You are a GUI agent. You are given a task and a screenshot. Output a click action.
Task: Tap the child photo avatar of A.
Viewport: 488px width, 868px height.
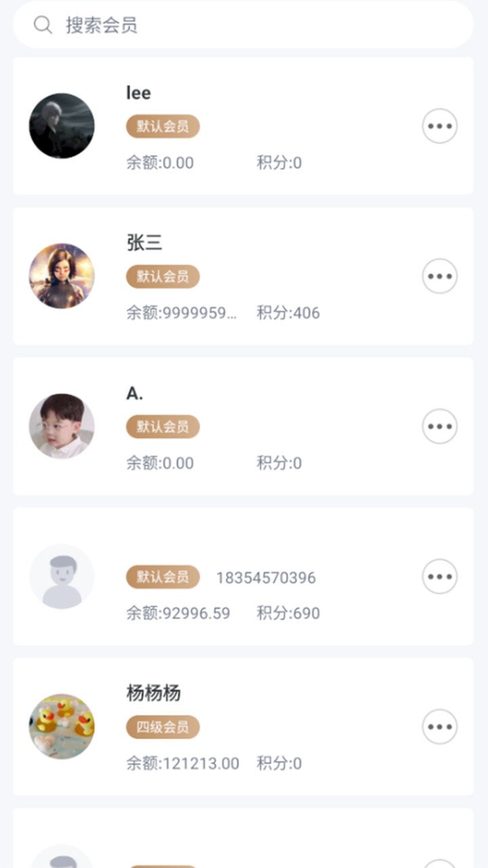pyautogui.click(x=62, y=427)
